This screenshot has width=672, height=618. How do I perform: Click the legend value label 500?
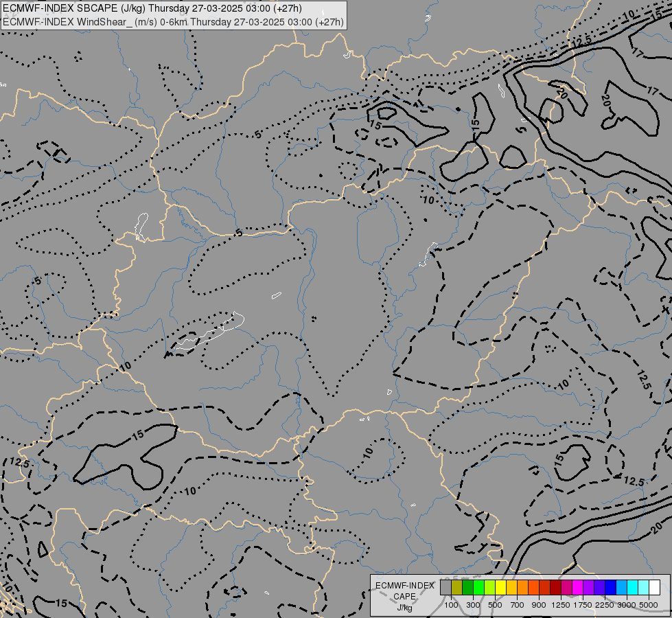pyautogui.click(x=495, y=605)
